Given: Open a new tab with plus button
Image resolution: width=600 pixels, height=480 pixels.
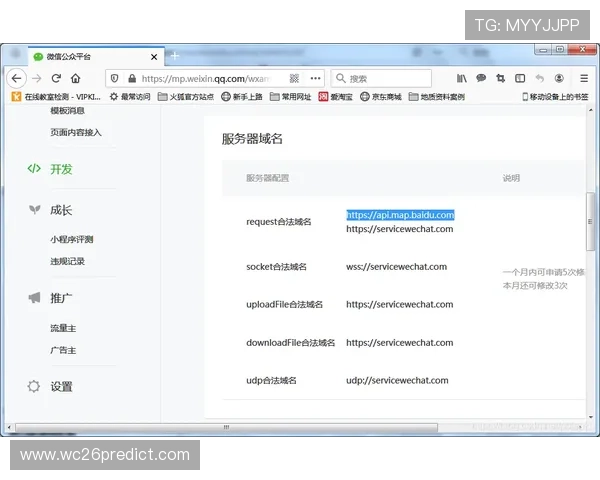Looking at the screenshot, I should (175, 56).
